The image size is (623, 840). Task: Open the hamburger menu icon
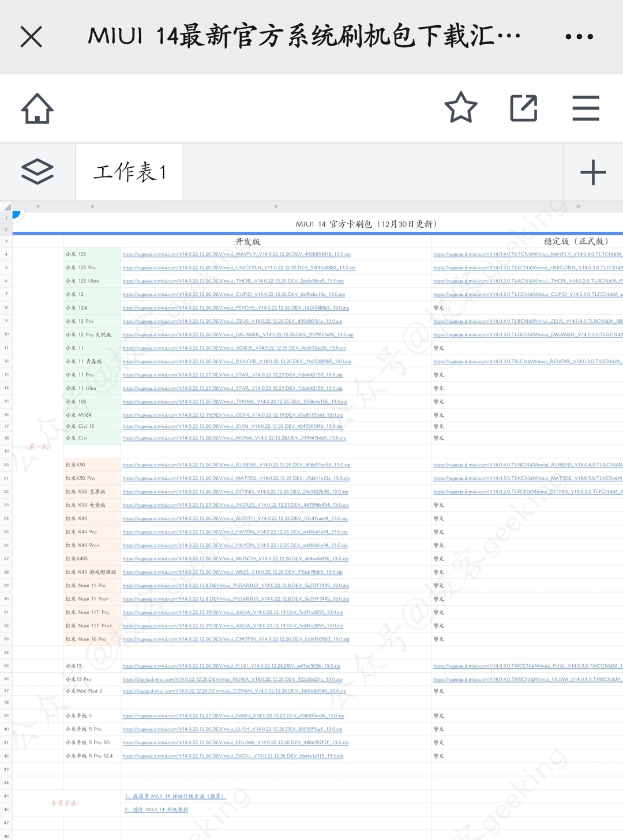coord(586,108)
